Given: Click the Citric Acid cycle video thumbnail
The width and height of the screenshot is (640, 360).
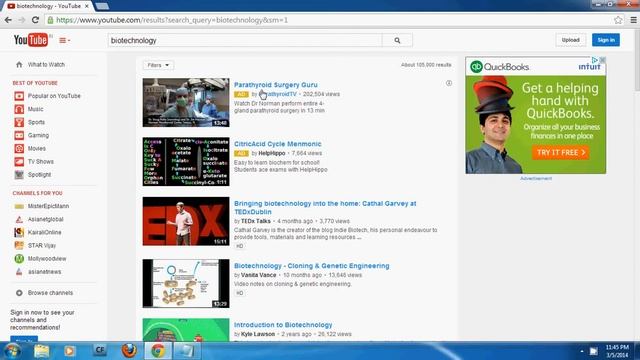Looking at the screenshot, I should [186, 162].
